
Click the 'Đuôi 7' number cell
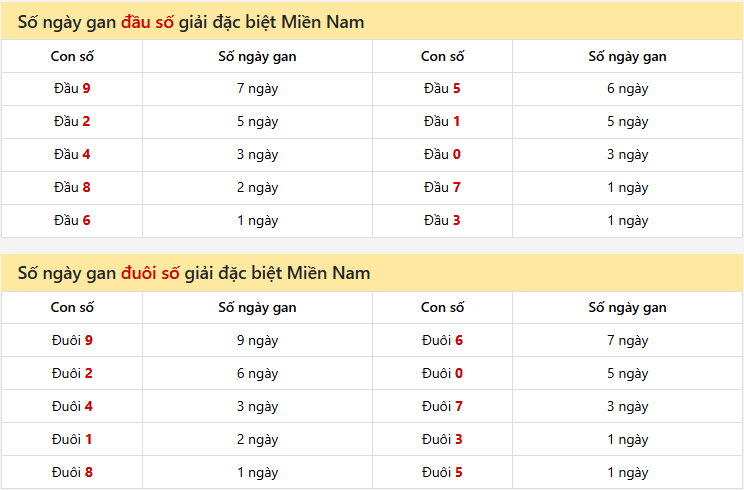[x=442, y=407]
